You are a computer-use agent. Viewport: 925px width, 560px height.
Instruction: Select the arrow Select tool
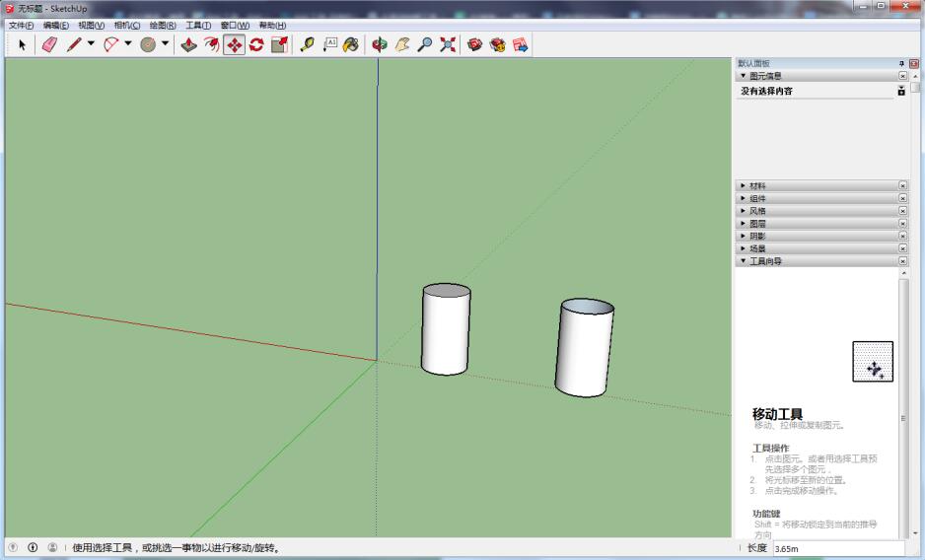(x=22, y=44)
